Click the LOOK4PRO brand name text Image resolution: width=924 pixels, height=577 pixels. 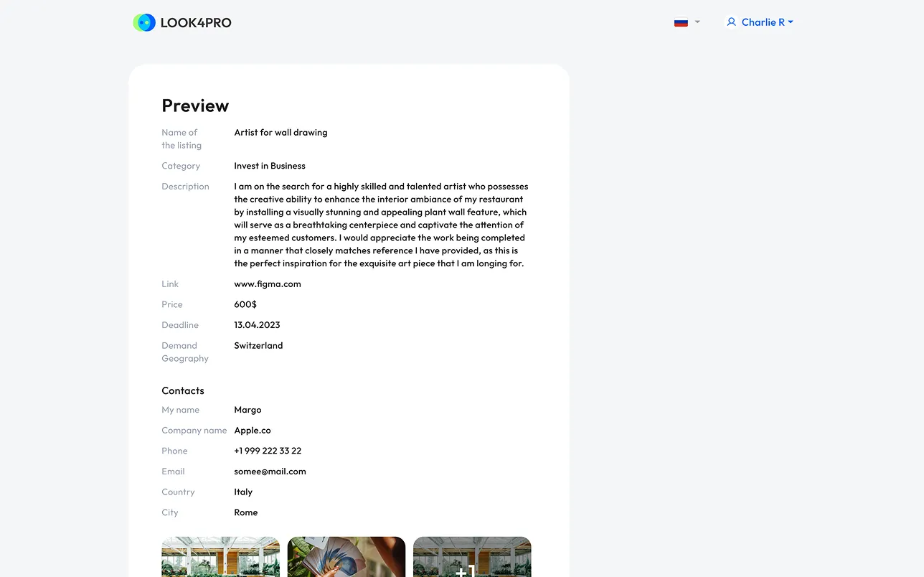click(196, 23)
